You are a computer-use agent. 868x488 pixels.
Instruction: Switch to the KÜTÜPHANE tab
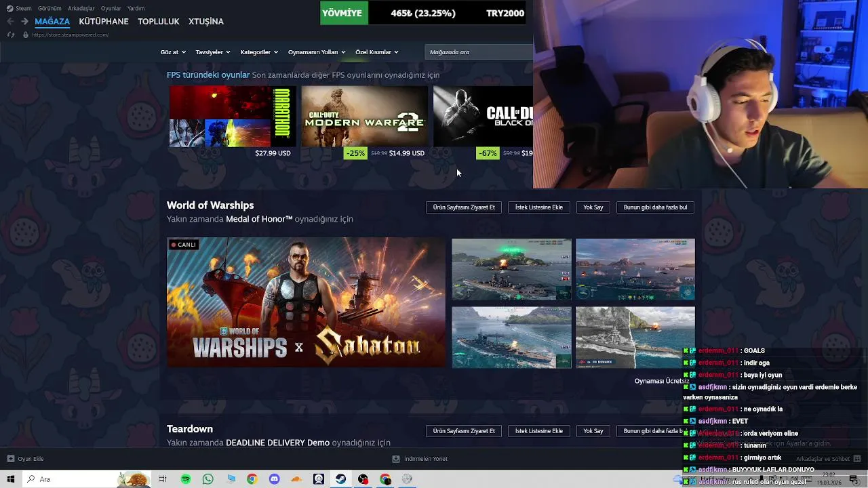(104, 22)
